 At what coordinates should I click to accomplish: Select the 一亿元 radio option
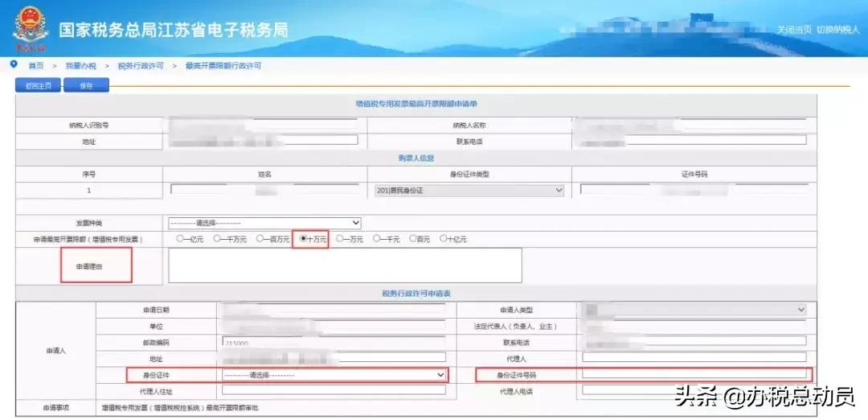[x=179, y=239]
